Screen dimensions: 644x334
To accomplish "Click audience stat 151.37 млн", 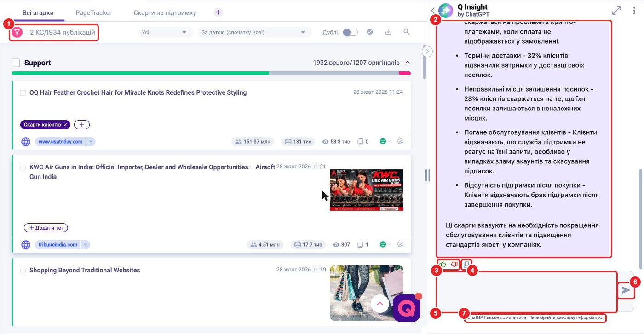I will tap(253, 142).
